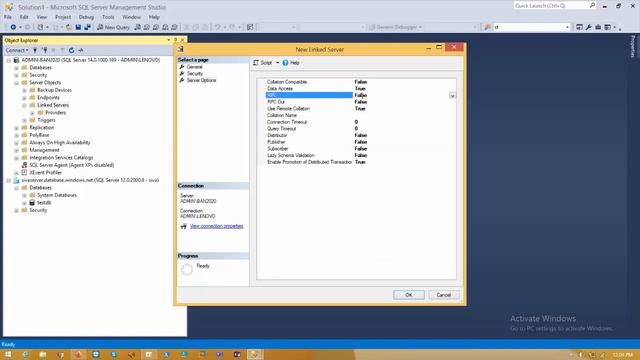Click the Windows Start button
The image size is (640, 360).
(8, 354)
